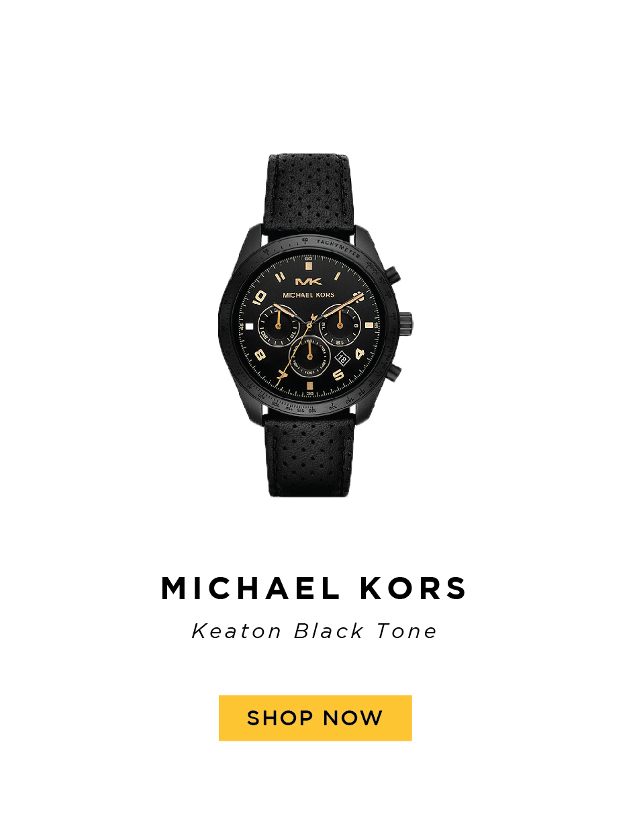Click the upper chronograph pusher
Screen dimensions: 631x840
tap(393, 274)
